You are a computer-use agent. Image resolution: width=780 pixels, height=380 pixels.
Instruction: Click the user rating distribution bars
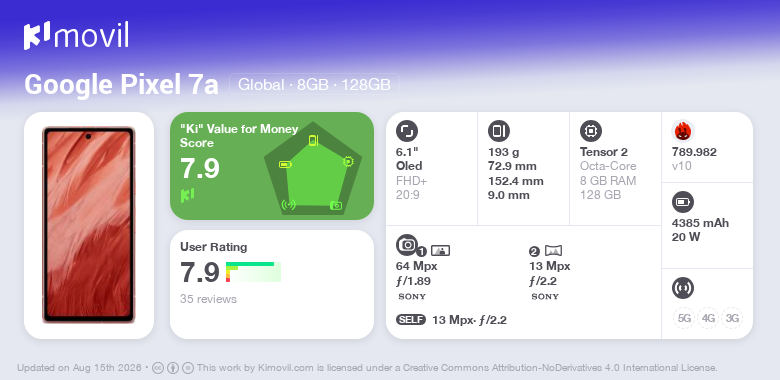point(253,272)
